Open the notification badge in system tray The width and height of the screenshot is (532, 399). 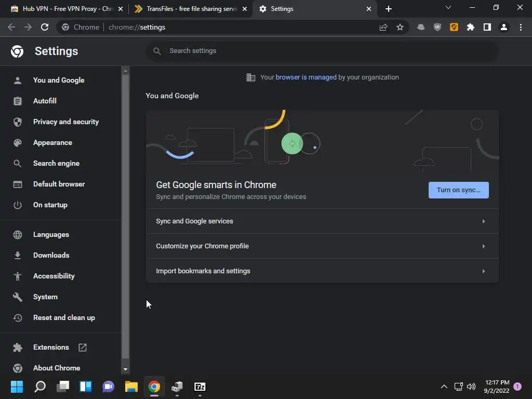[517, 387]
